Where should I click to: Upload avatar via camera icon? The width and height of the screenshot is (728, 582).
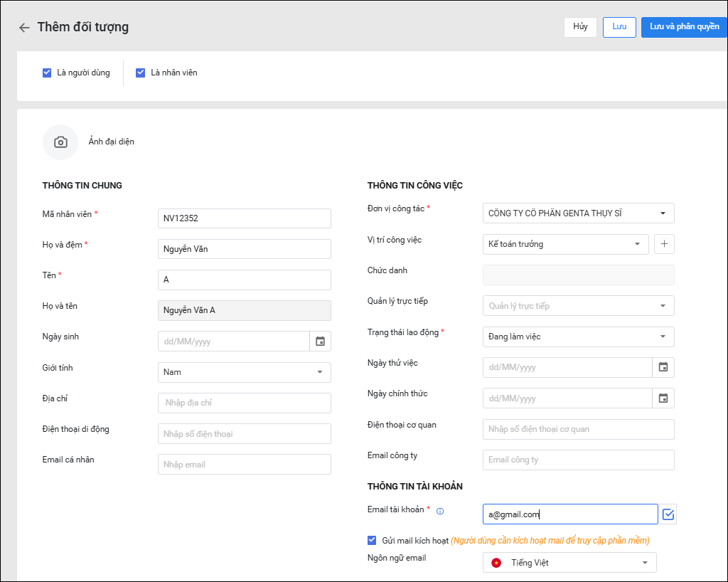(x=60, y=142)
